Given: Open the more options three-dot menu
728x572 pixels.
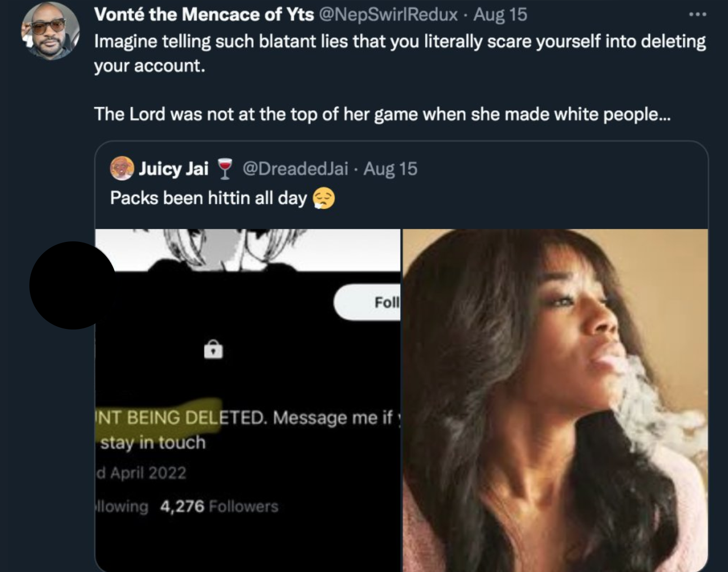Looking at the screenshot, I should [698, 15].
